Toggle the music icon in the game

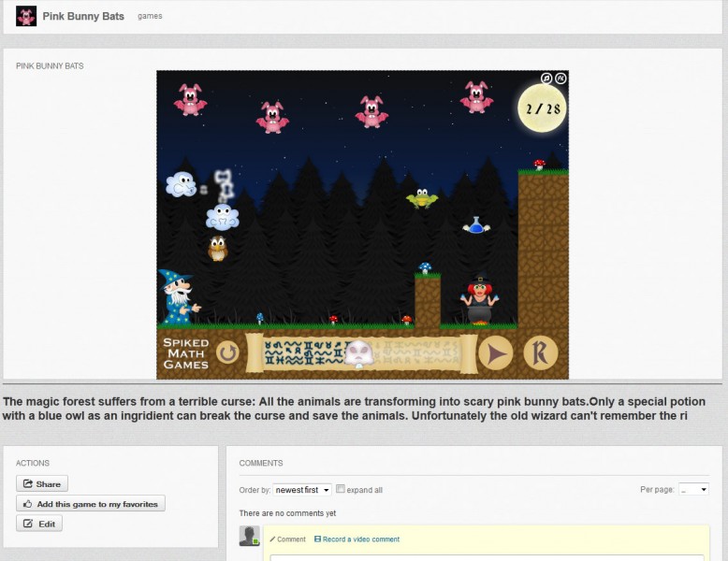click(x=546, y=79)
